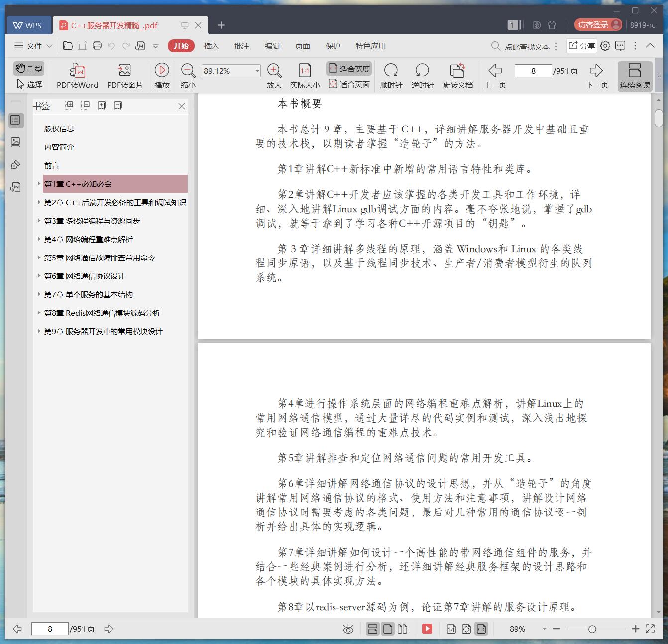Print the document via printer icon
This screenshot has width=668, height=644.
(97, 46)
